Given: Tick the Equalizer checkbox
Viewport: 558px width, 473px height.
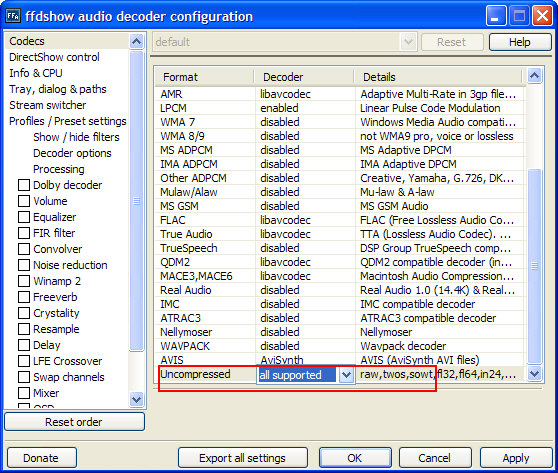Looking at the screenshot, I should [x=24, y=217].
